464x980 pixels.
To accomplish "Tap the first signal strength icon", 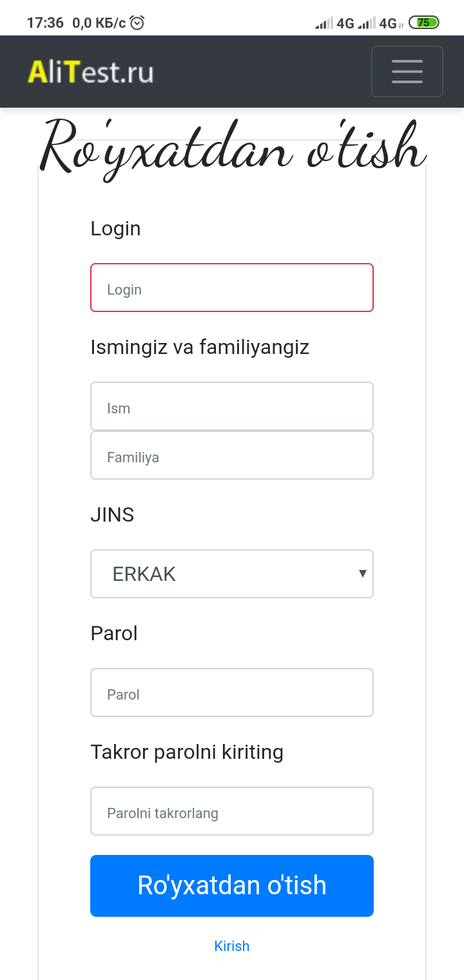I will 324,24.
